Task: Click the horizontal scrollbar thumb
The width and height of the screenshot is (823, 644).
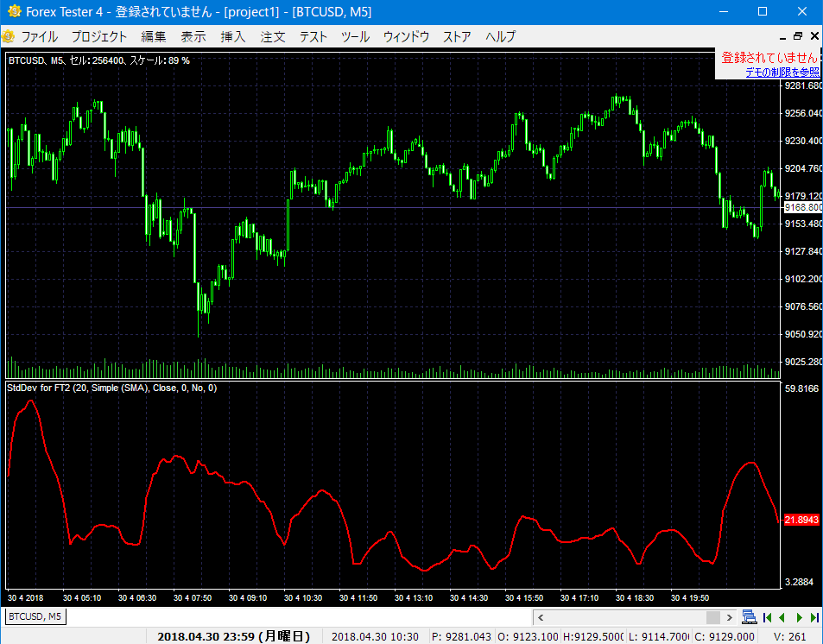Action: [x=713, y=617]
